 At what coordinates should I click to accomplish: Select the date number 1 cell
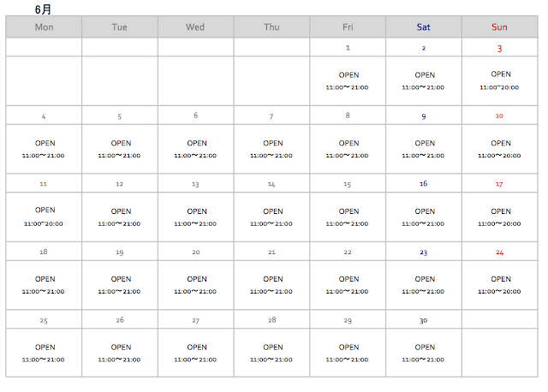click(x=348, y=48)
